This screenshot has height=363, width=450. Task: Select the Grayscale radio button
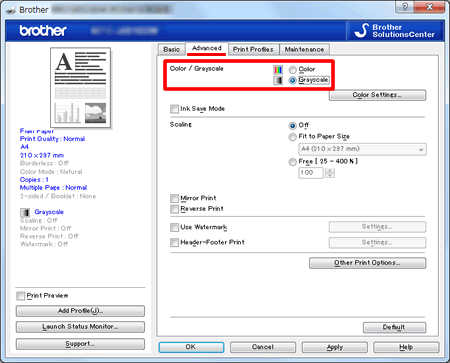pos(292,80)
